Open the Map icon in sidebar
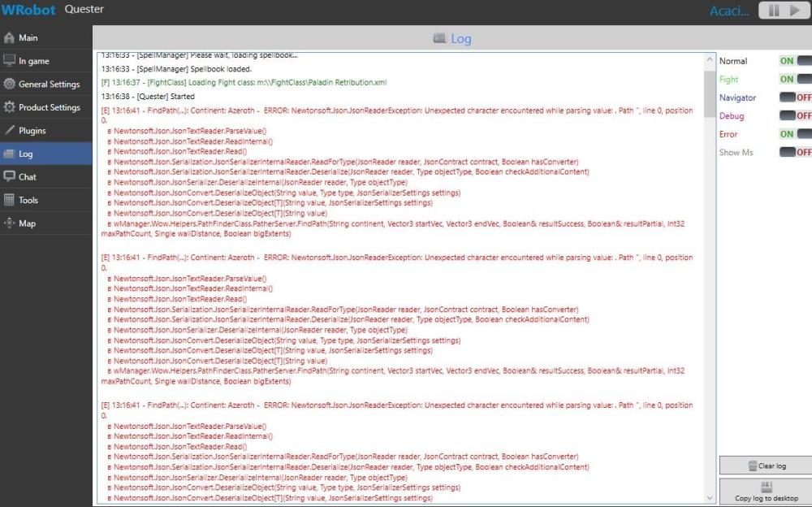This screenshot has width=812, height=507. click(x=9, y=223)
